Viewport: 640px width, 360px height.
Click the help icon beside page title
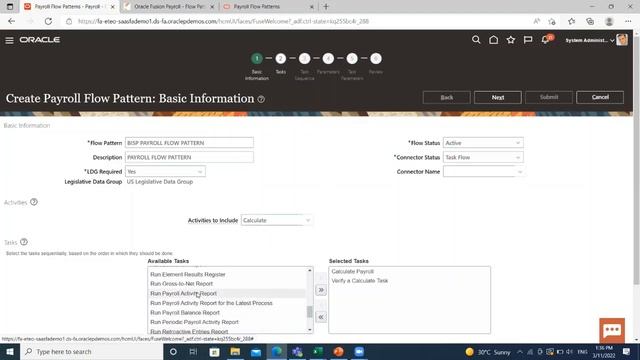261,99
